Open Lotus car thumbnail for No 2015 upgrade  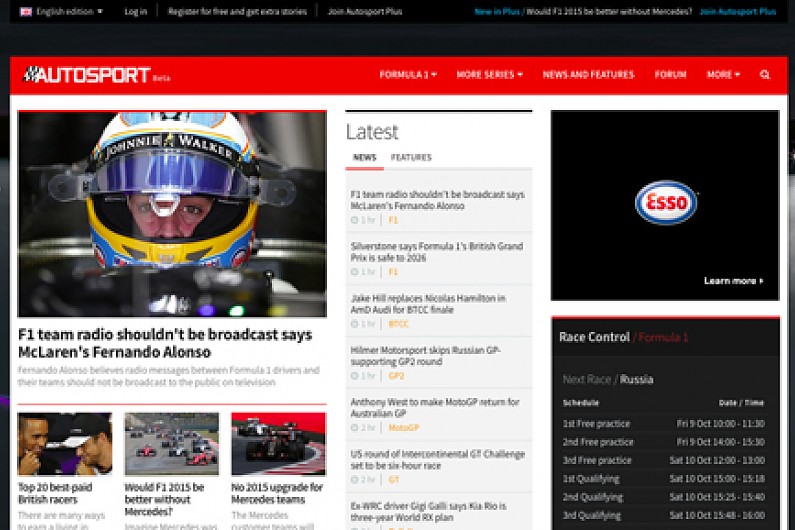(x=278, y=444)
